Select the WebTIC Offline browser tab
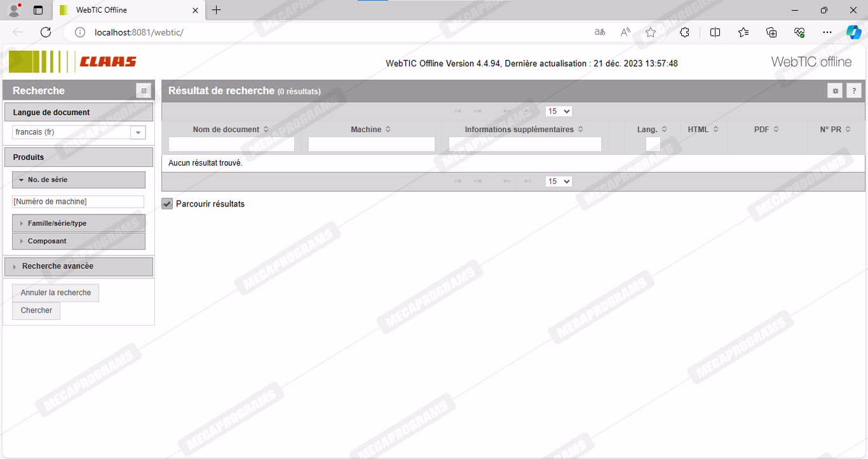The height and width of the screenshot is (459, 868). (121, 10)
